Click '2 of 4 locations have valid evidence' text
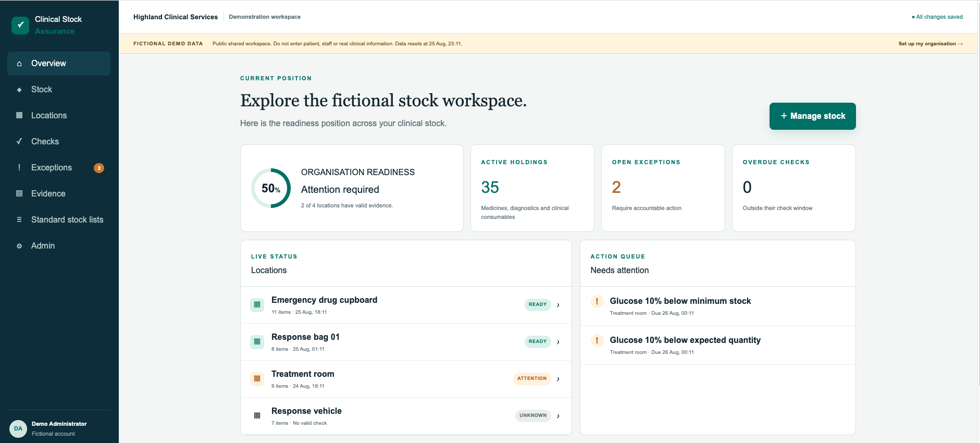 (347, 205)
